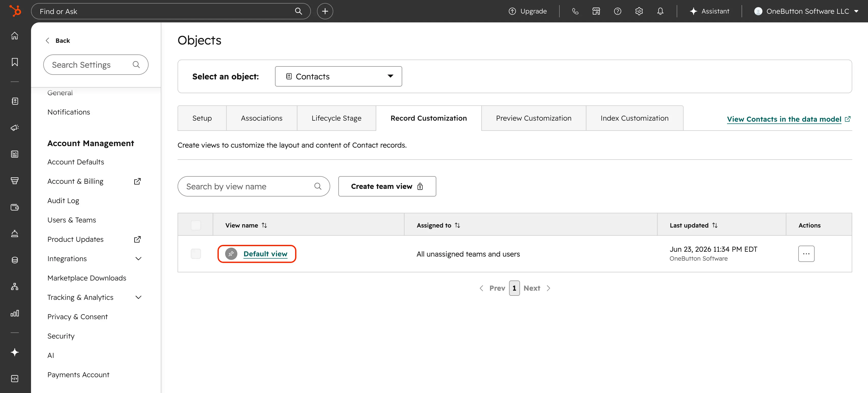Open the Default view actions ellipsis menu
Viewport: 868px width, 393px height.
coord(806,254)
